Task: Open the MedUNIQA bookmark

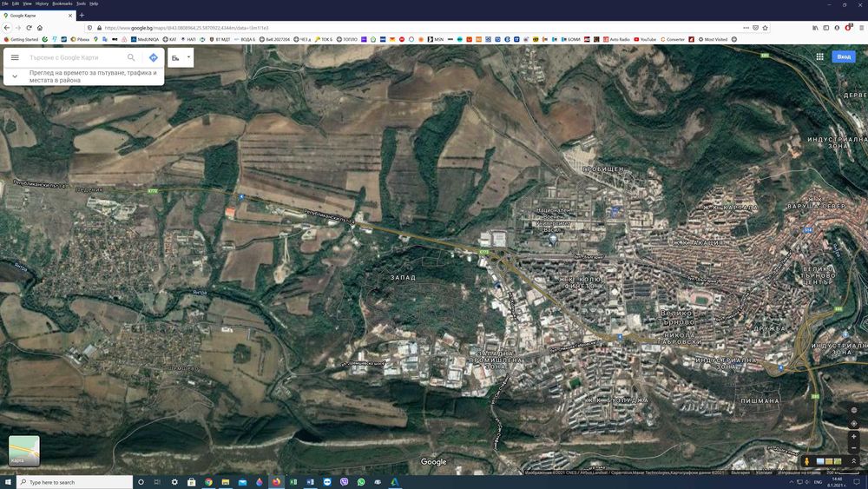Action: pos(144,39)
